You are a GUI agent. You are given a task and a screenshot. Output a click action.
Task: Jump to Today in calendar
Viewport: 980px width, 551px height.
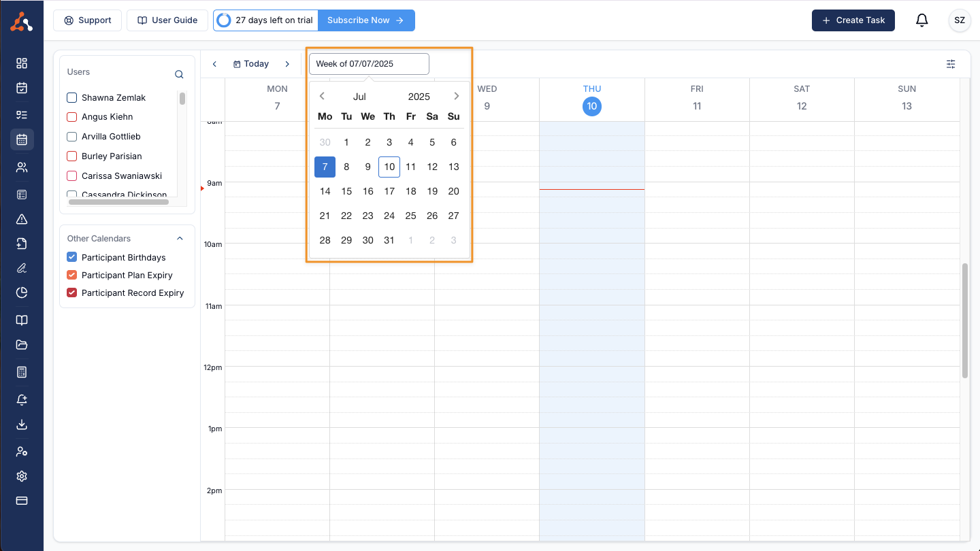251,64
